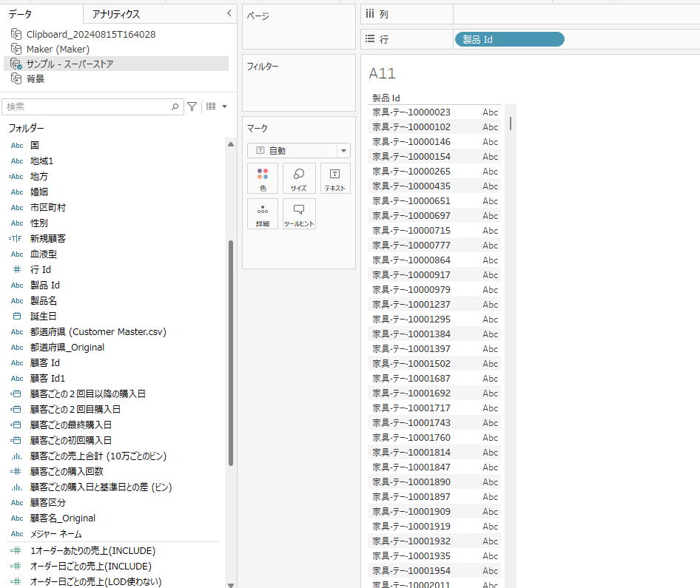Screen dimensions: 700x588
Task: Click the view-as-list grid icon
Action: pyautogui.click(x=211, y=107)
